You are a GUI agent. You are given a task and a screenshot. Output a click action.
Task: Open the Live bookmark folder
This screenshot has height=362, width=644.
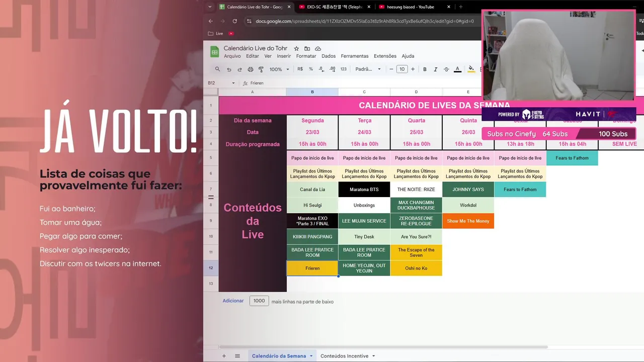pyautogui.click(x=215, y=34)
